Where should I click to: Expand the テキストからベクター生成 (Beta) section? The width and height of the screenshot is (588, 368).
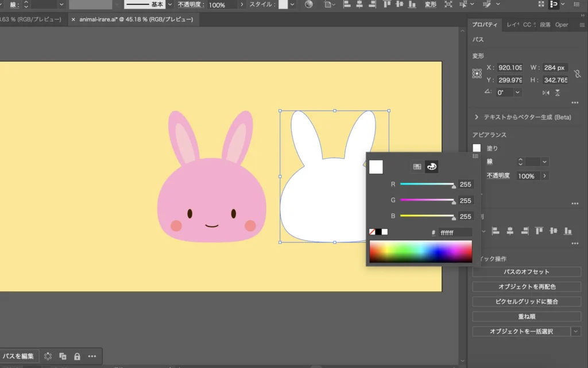[x=477, y=117]
